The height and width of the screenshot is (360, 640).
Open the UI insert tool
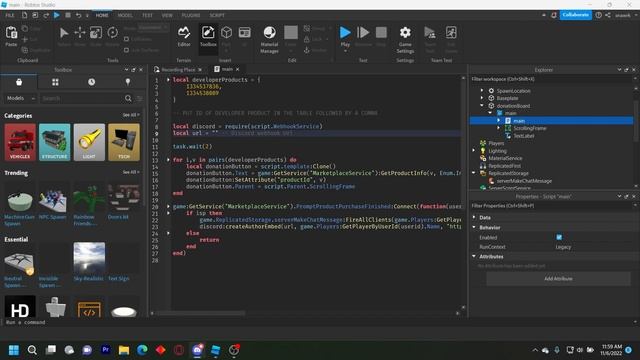point(244,33)
